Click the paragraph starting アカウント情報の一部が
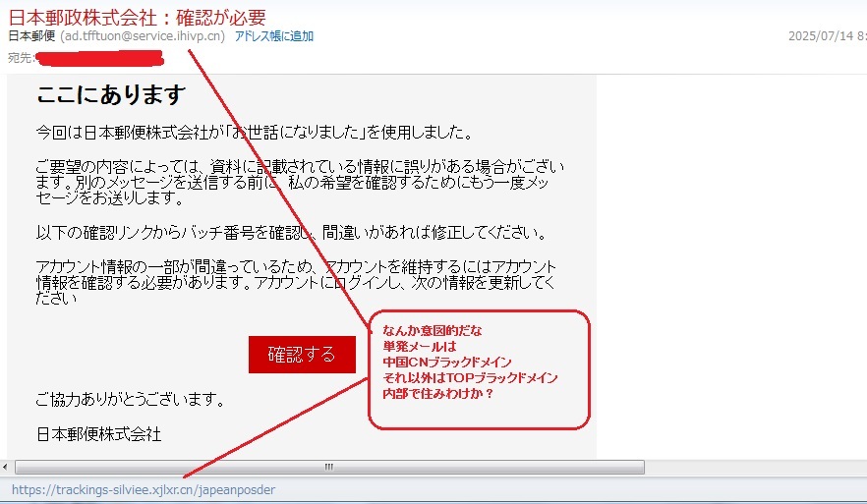 pos(297,282)
